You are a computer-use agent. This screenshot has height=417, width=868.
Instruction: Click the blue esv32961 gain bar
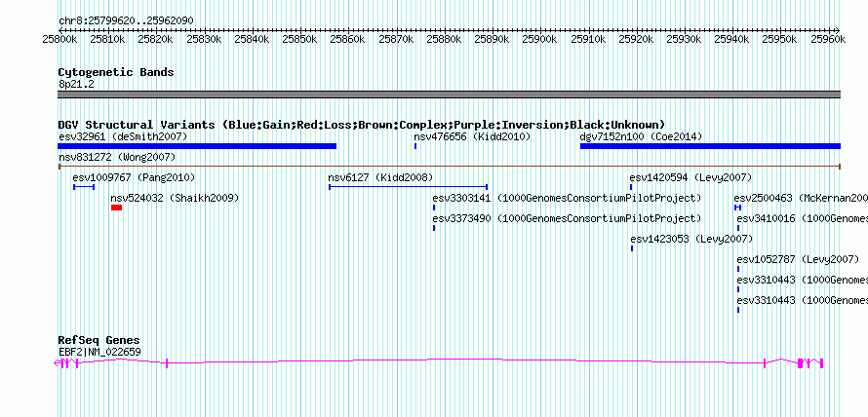click(x=197, y=146)
